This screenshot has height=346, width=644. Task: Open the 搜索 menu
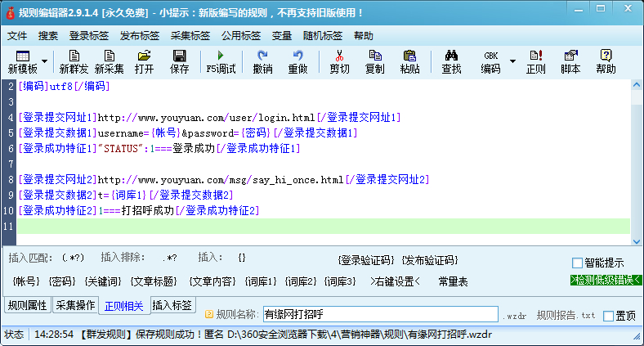48,36
